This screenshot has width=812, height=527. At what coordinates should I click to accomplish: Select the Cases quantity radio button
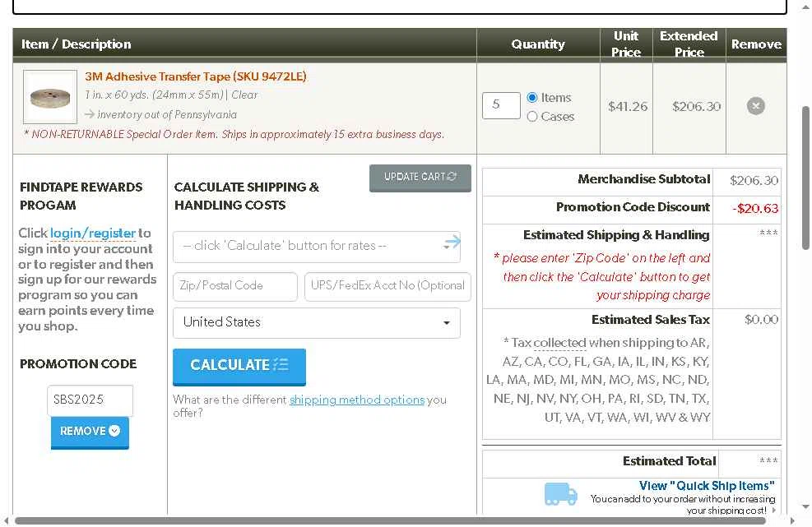pos(531,117)
